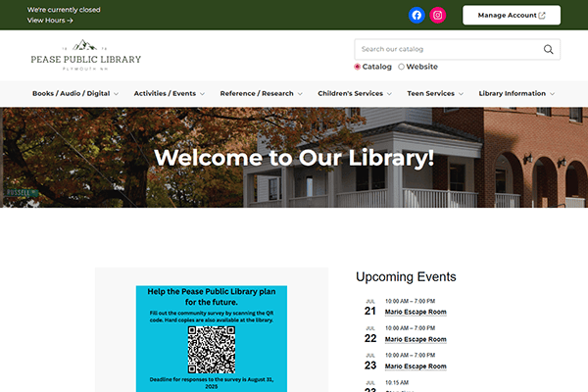This screenshot has width=588, height=392.
Task: Open the Jul 21 Mario Escape Room event
Action: pos(416,312)
